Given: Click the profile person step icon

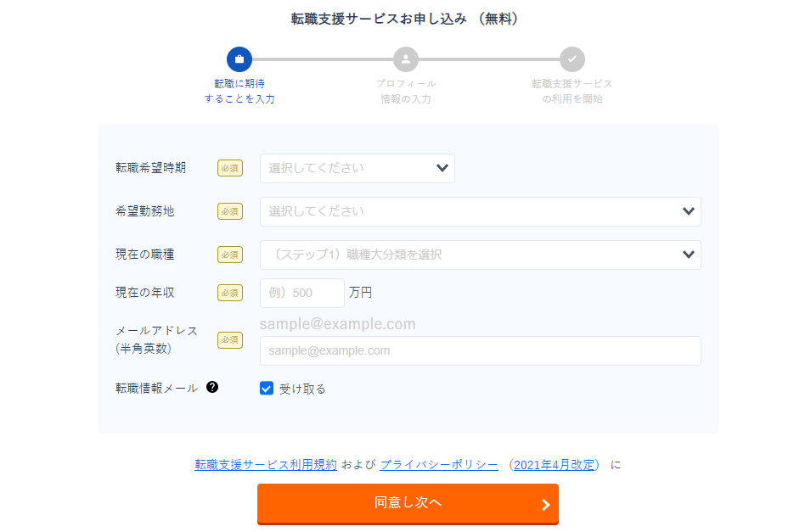Looking at the screenshot, I should (x=405, y=59).
